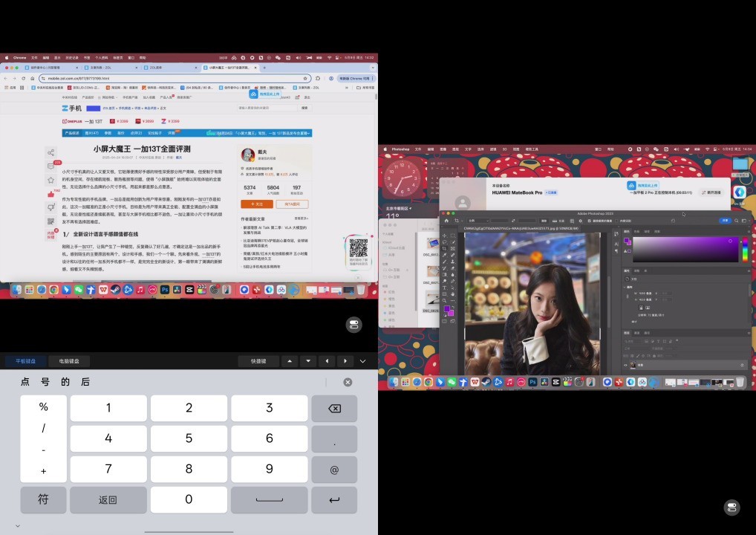
Task: Select the Zoom tool in Photoshop toolbox
Action: [445, 300]
